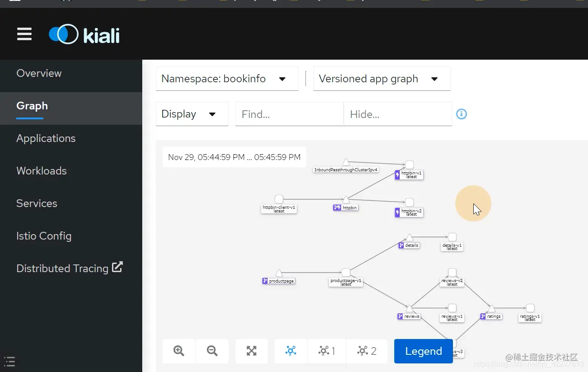The height and width of the screenshot is (372, 588).
Task: Expand the Versioned app graph dropdown
Action: [382, 79]
